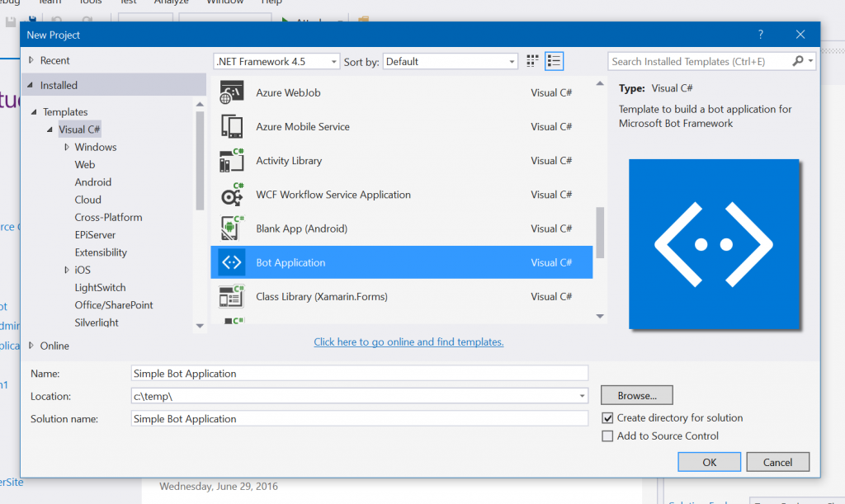
Task: Expand the Windows tree node
Action: coord(66,147)
